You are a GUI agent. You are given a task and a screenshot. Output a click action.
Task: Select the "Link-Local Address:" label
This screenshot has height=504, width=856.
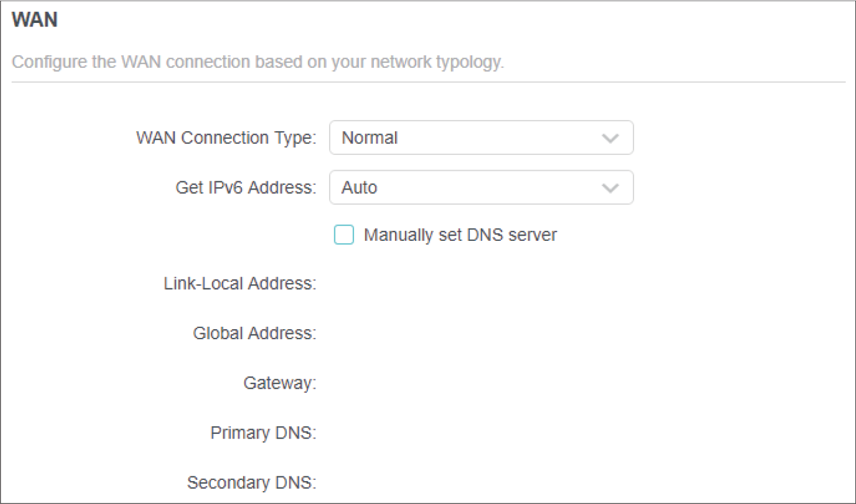coord(240,284)
